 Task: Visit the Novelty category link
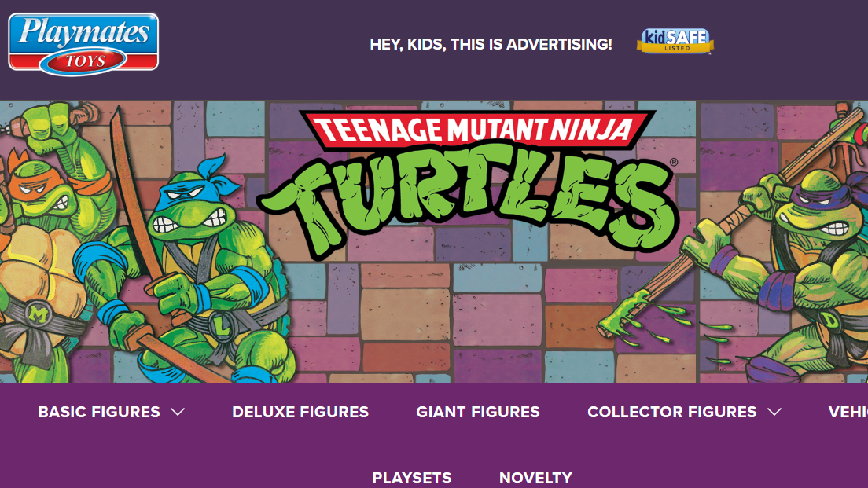click(x=536, y=478)
